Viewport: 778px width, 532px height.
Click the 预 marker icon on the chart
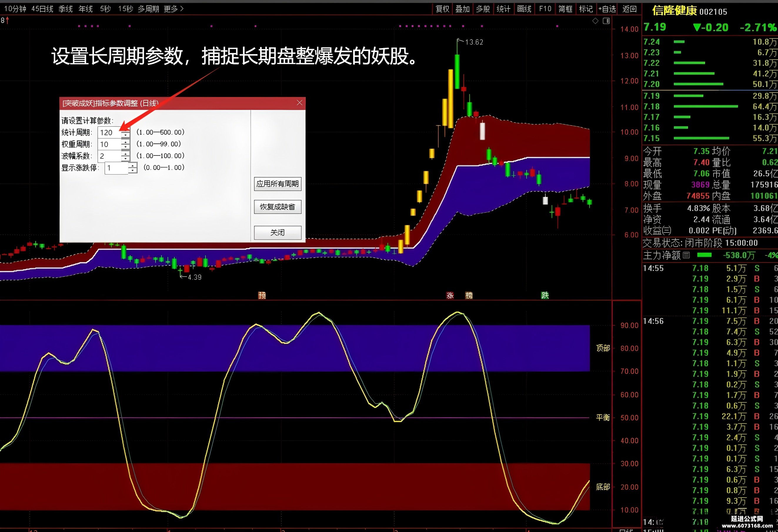[x=262, y=295]
